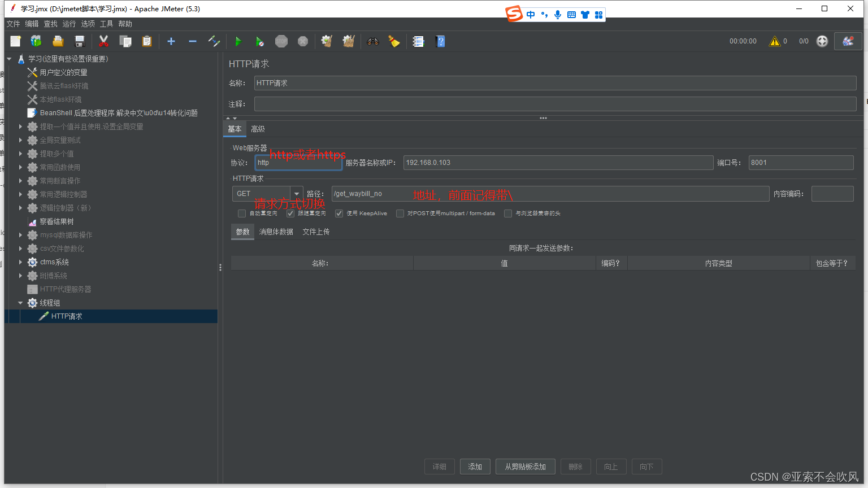Open the GET request method dropdown
The width and height of the screenshot is (868, 488).
(297, 194)
